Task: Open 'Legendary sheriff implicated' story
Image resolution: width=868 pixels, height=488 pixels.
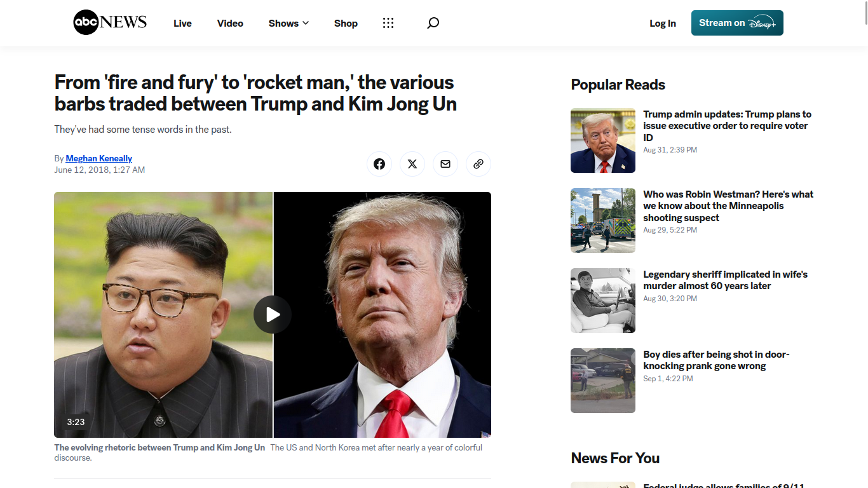Action: coord(725,280)
